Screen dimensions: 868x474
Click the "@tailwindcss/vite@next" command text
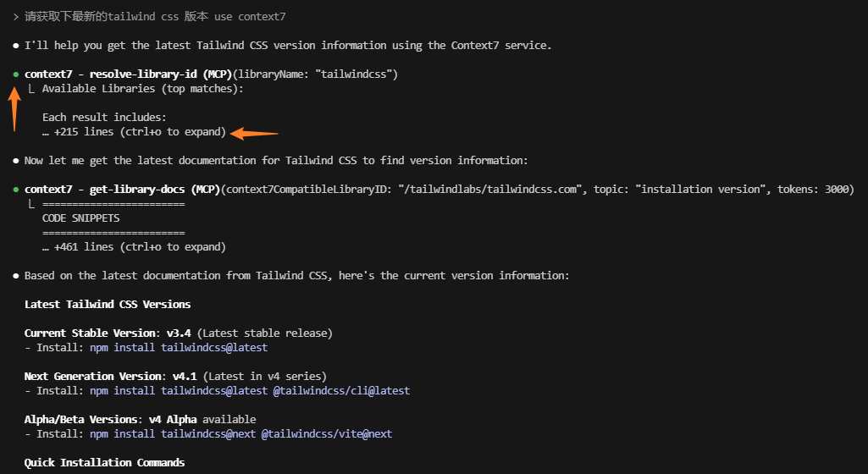pyautogui.click(x=326, y=433)
